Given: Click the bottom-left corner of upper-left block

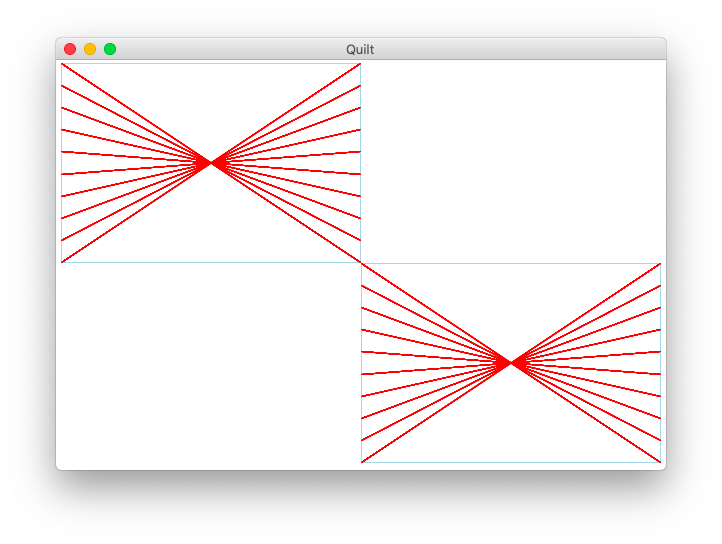Looking at the screenshot, I should pyautogui.click(x=62, y=262).
